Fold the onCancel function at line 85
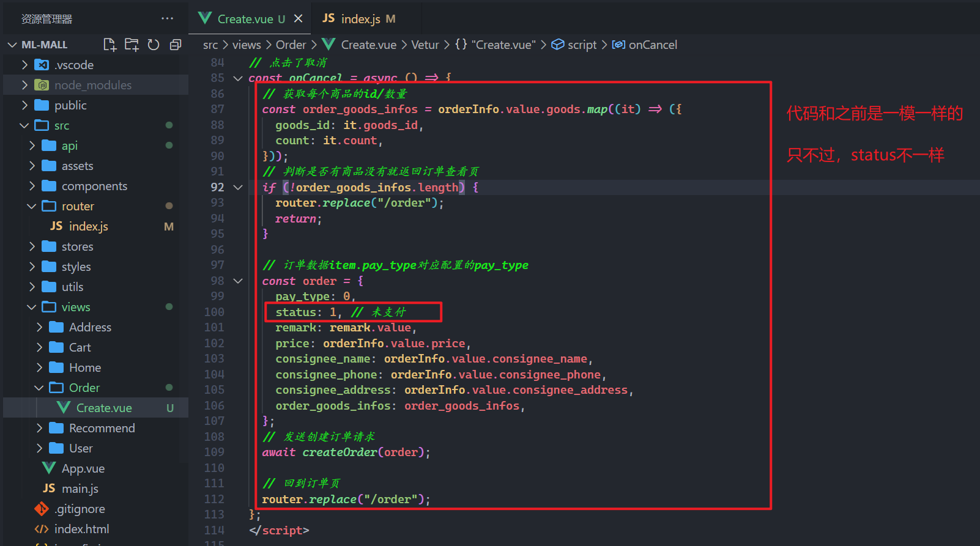The height and width of the screenshot is (546, 980). pyautogui.click(x=238, y=78)
